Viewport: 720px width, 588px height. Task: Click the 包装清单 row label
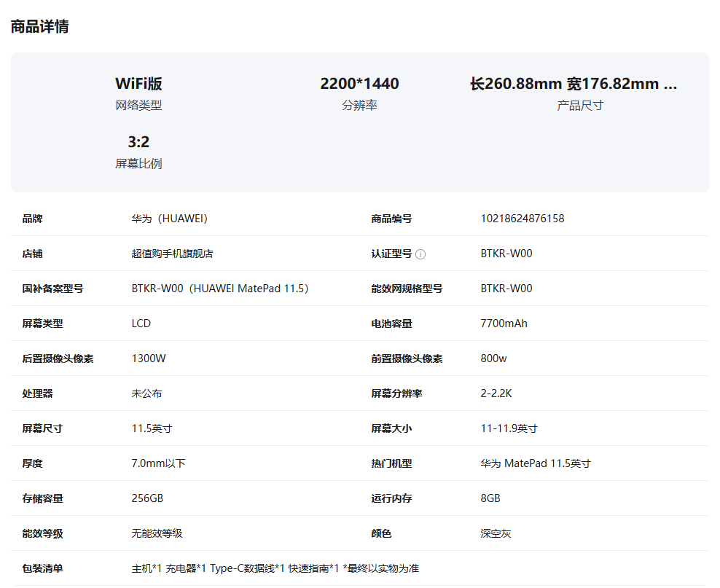42,568
